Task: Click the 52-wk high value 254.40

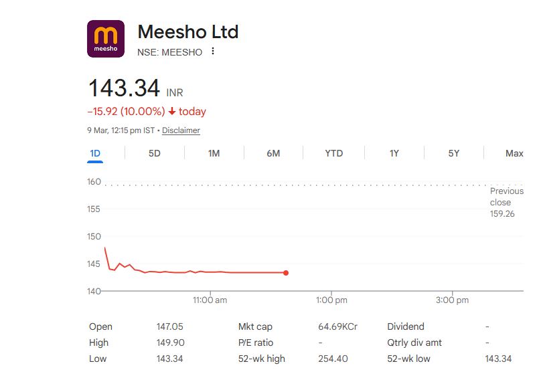Action: pyautogui.click(x=332, y=359)
